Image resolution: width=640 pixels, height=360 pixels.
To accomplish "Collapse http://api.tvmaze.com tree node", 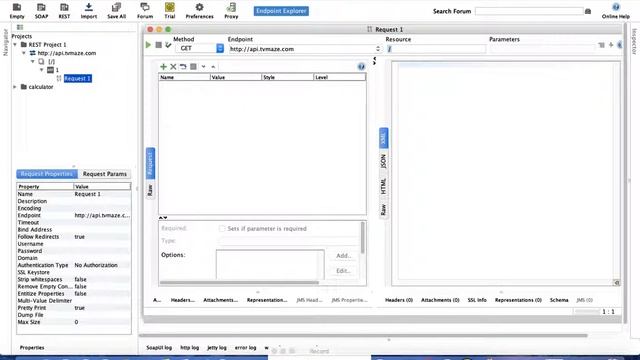I will coord(24,53).
